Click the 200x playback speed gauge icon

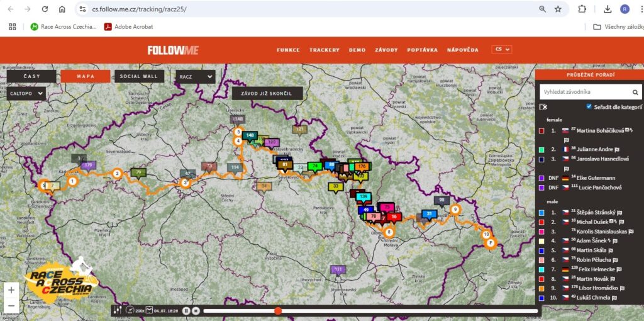pyautogui.click(x=130, y=310)
